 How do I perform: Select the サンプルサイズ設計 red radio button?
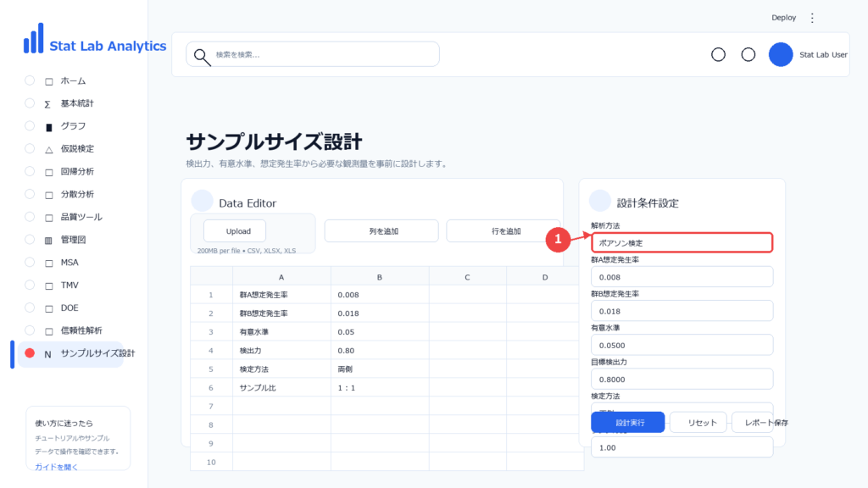(x=30, y=353)
